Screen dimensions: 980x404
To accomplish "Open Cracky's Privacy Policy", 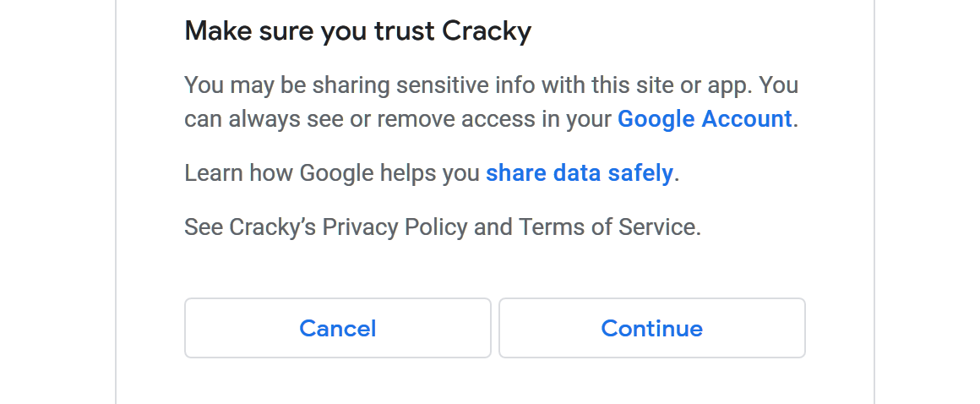I will 395,227.
